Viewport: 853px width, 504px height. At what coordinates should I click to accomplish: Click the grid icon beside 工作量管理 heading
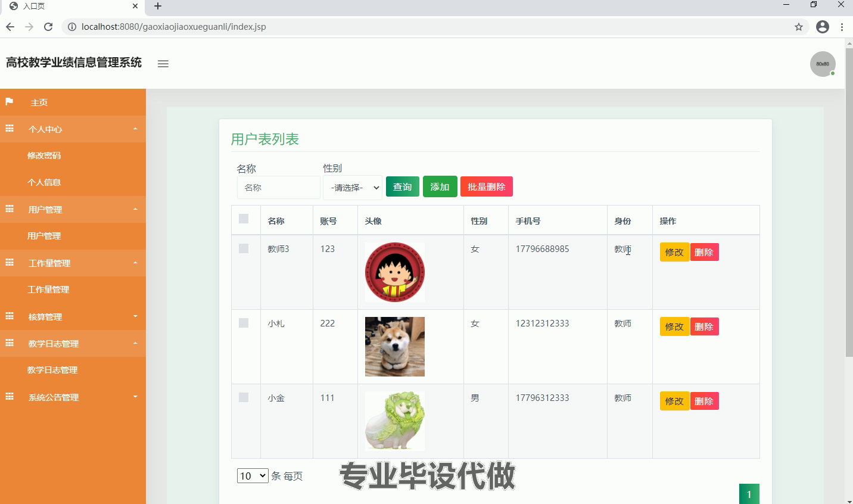[x=9, y=263]
